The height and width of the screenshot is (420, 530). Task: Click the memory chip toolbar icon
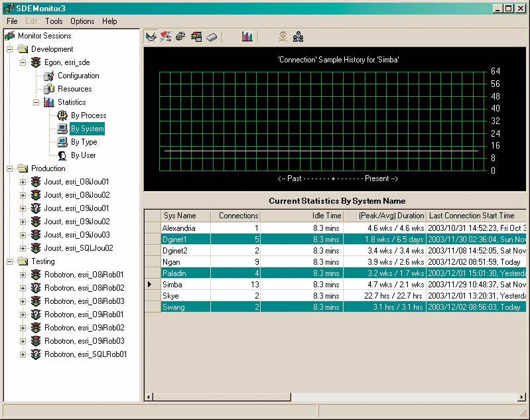click(212, 37)
